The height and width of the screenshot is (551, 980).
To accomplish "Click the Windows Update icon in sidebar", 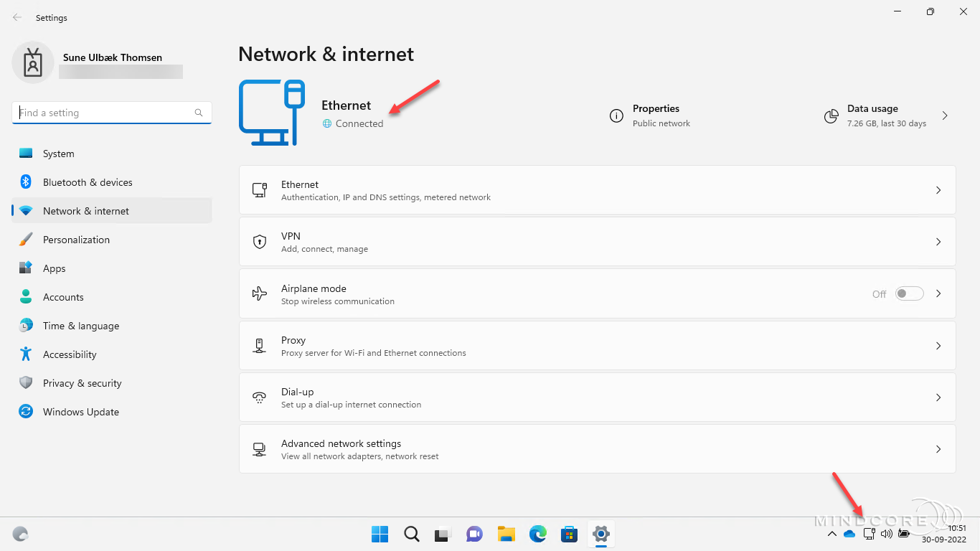I will click(x=25, y=411).
